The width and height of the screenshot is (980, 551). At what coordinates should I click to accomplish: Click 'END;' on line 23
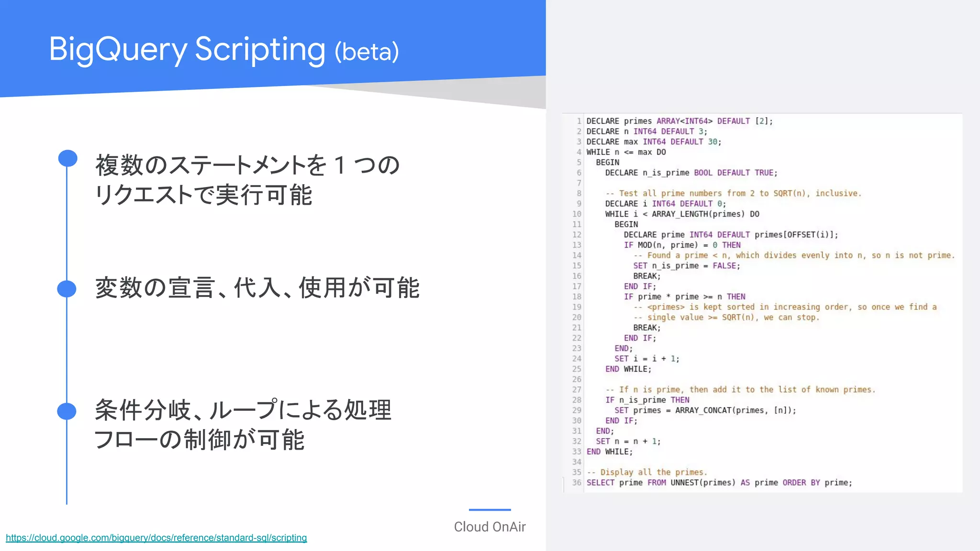click(x=624, y=349)
